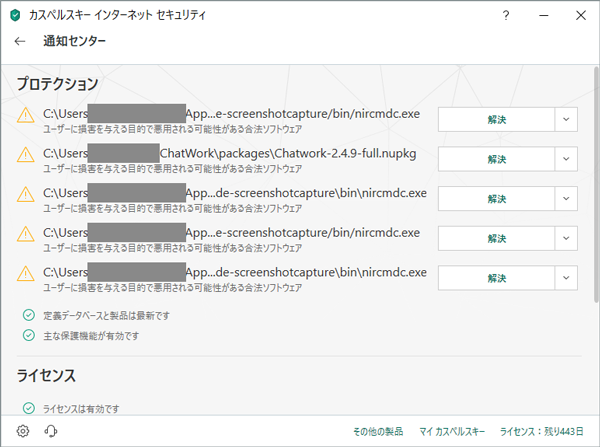Screen dimensions: 600x447
Task: Click the 主な保護機能が有効です status text
Action: [91, 336]
